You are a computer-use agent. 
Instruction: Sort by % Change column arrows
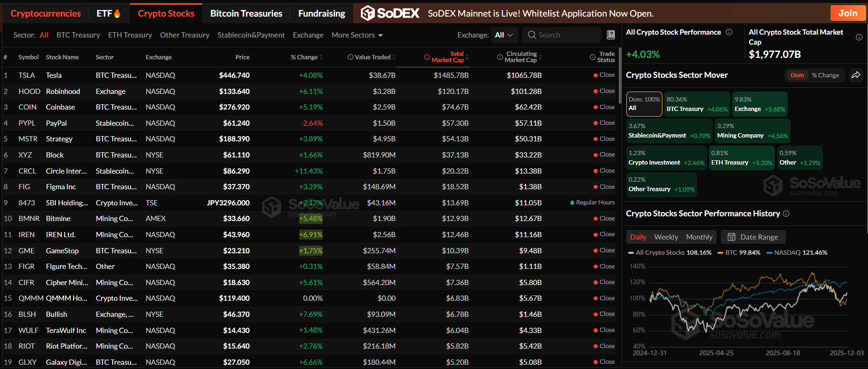321,57
